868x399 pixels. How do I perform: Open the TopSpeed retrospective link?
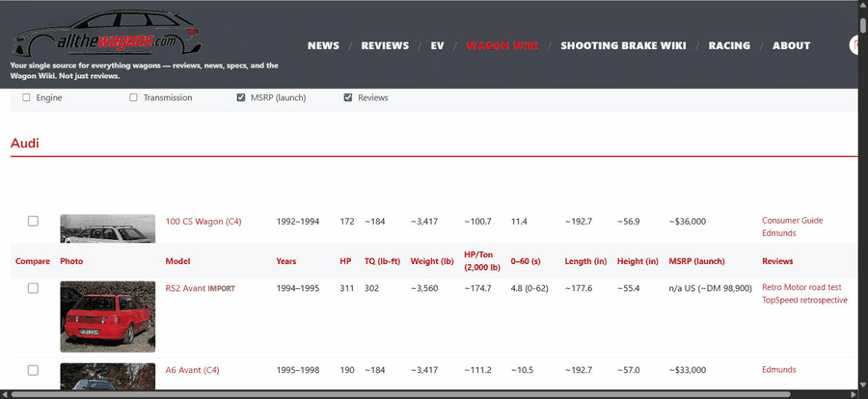[804, 300]
